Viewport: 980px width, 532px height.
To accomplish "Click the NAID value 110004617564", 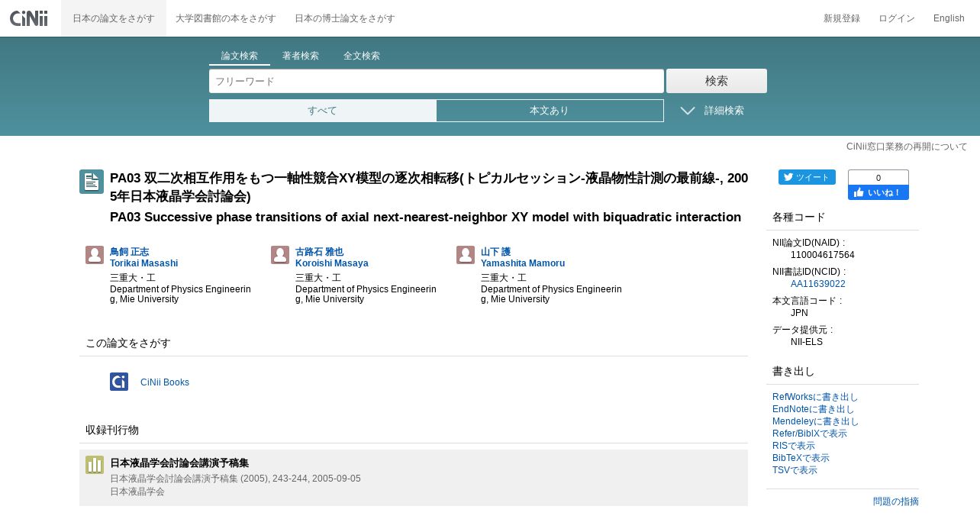I will (x=823, y=255).
